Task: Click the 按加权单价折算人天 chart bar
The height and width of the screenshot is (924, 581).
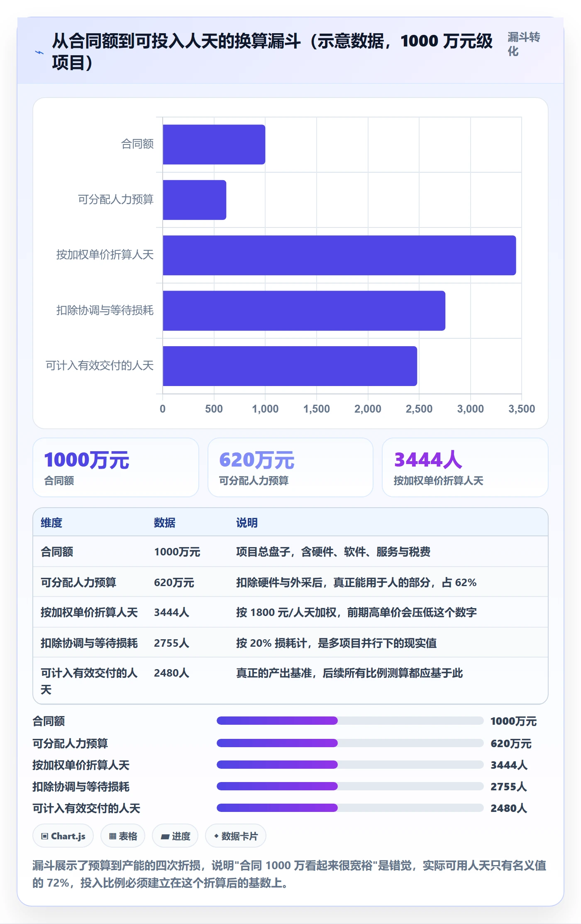Action: coord(339,255)
